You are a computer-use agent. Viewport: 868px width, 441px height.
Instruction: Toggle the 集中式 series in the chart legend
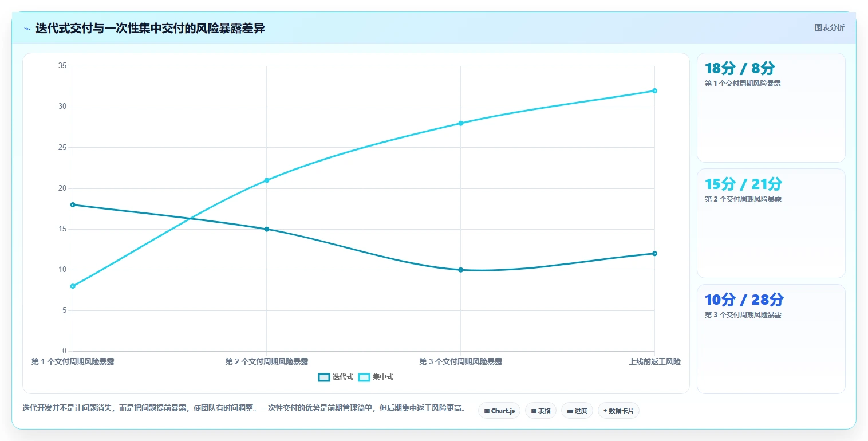[376, 377]
